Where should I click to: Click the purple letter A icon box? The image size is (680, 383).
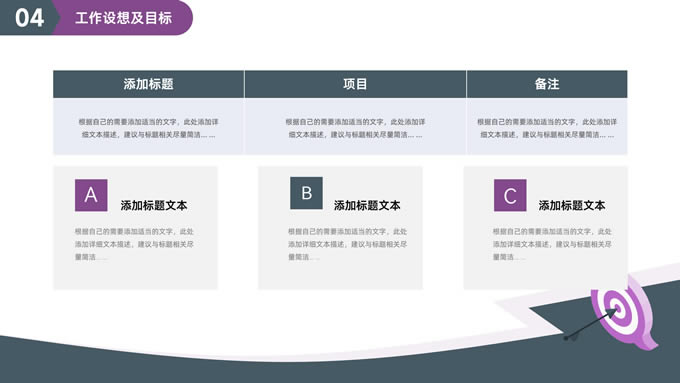coord(91,195)
